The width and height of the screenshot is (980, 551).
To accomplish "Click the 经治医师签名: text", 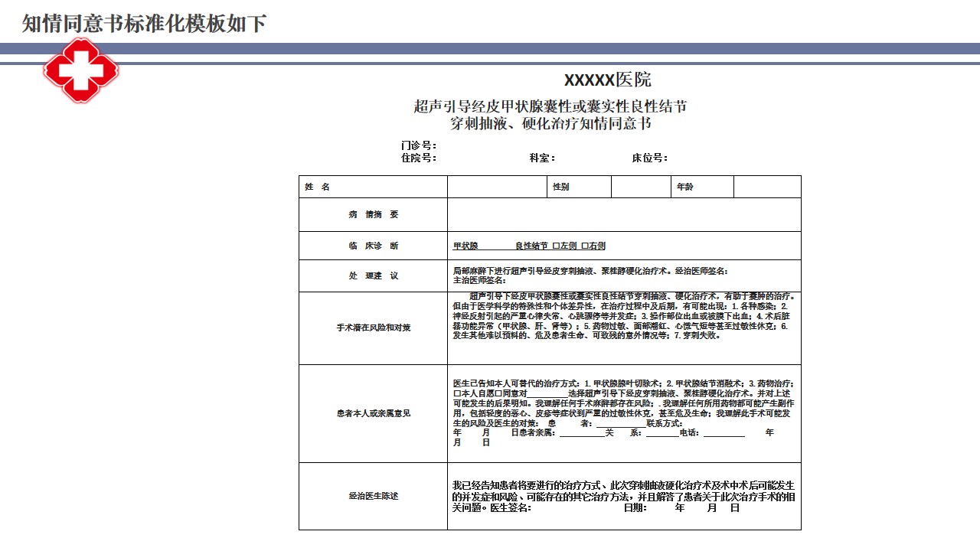I will tap(701, 271).
